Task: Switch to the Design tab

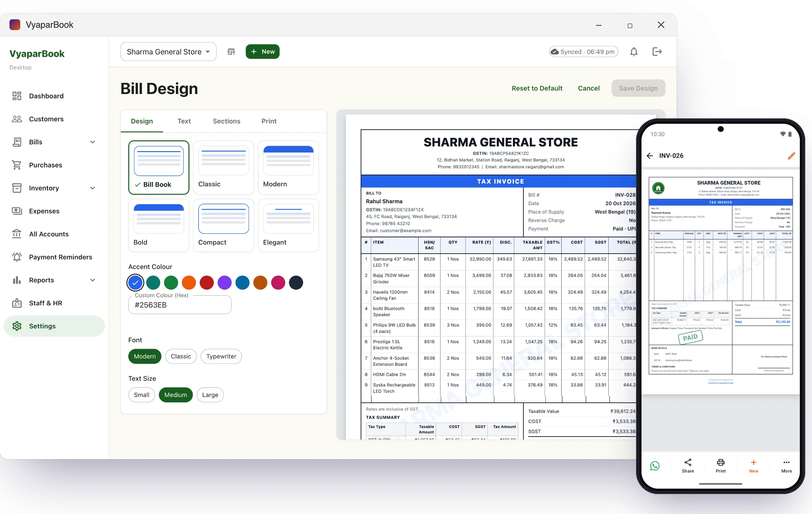Action: (142, 121)
